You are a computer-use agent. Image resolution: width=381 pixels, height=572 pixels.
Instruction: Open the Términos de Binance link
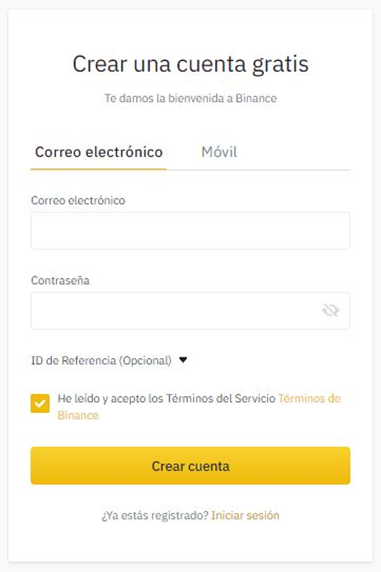[309, 398]
